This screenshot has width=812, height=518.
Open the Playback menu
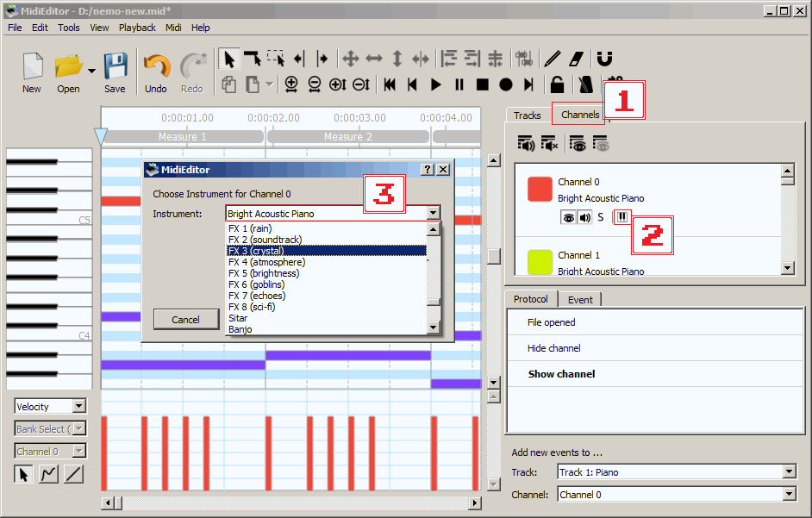point(137,28)
